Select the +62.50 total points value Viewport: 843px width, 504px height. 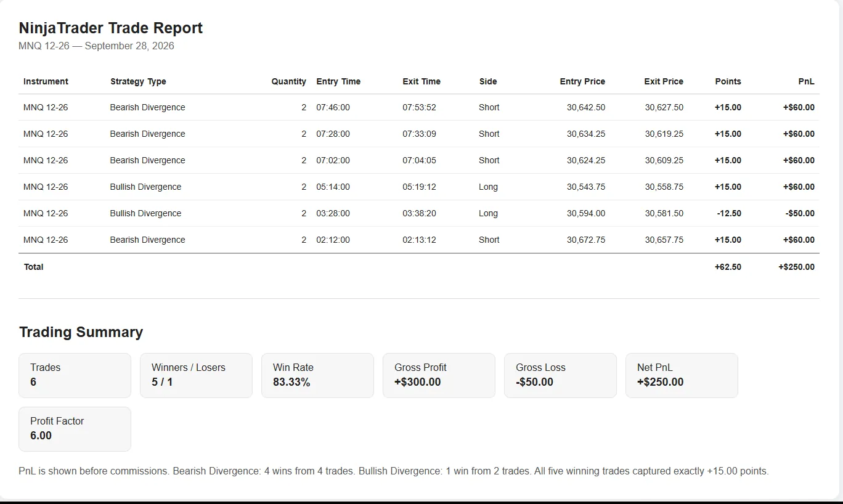click(x=728, y=267)
